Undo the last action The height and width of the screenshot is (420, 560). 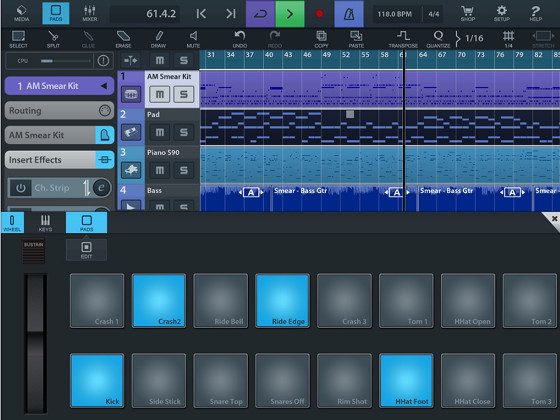pyautogui.click(x=240, y=39)
